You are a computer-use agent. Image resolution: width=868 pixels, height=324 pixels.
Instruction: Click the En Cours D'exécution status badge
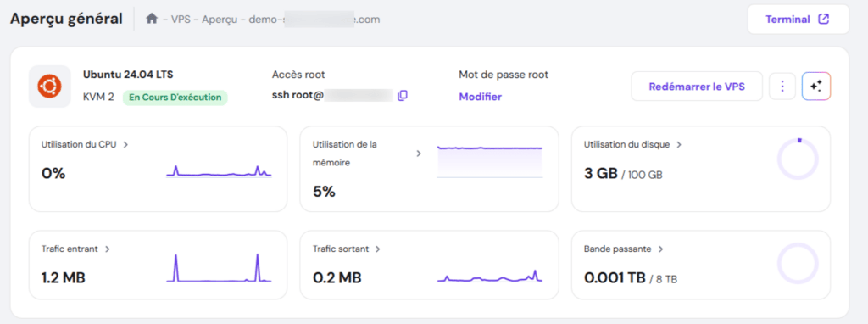pos(175,98)
